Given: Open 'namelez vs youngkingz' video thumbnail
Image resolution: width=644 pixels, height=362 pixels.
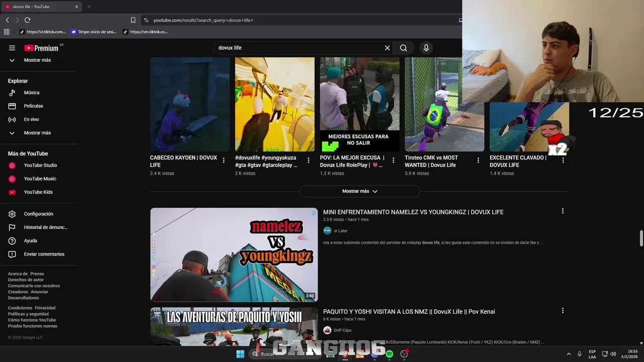Looking at the screenshot, I should pos(234,255).
